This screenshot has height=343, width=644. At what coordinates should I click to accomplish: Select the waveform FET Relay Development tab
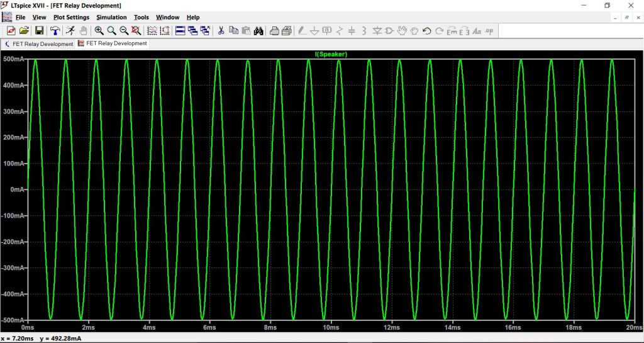point(112,43)
